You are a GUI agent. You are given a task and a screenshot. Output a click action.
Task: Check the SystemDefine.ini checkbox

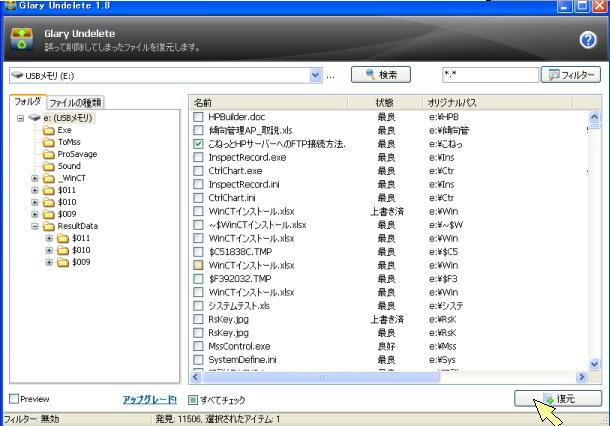(198, 359)
